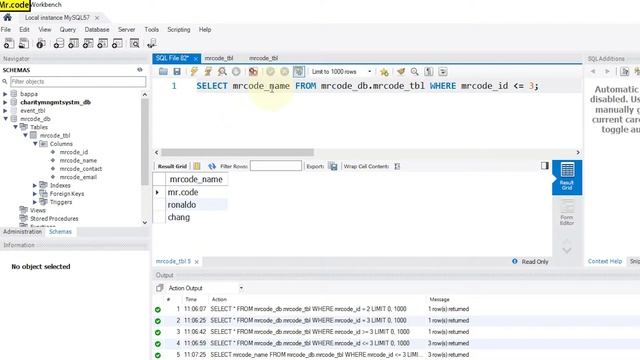
Task: Select the Stored Procedures node
Action: [54, 218]
